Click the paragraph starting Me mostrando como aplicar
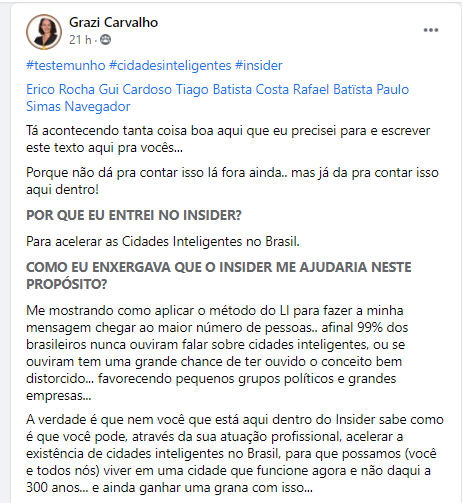Viewport: 462px width, 503px height. [x=217, y=353]
